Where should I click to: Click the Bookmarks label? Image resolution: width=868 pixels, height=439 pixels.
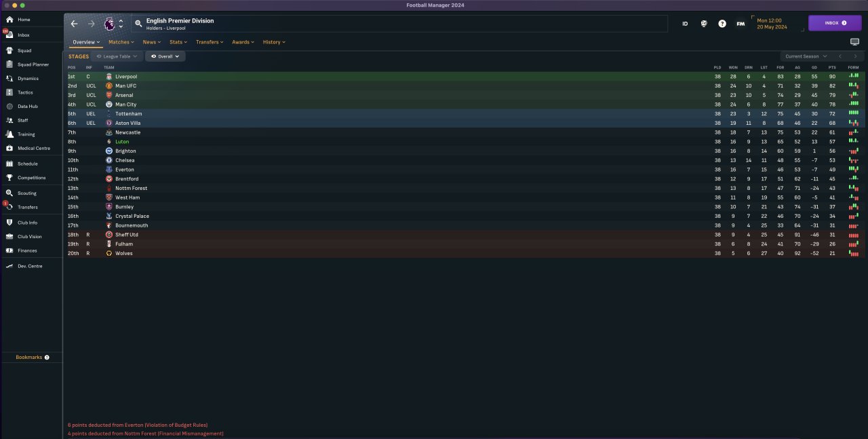[29, 358]
